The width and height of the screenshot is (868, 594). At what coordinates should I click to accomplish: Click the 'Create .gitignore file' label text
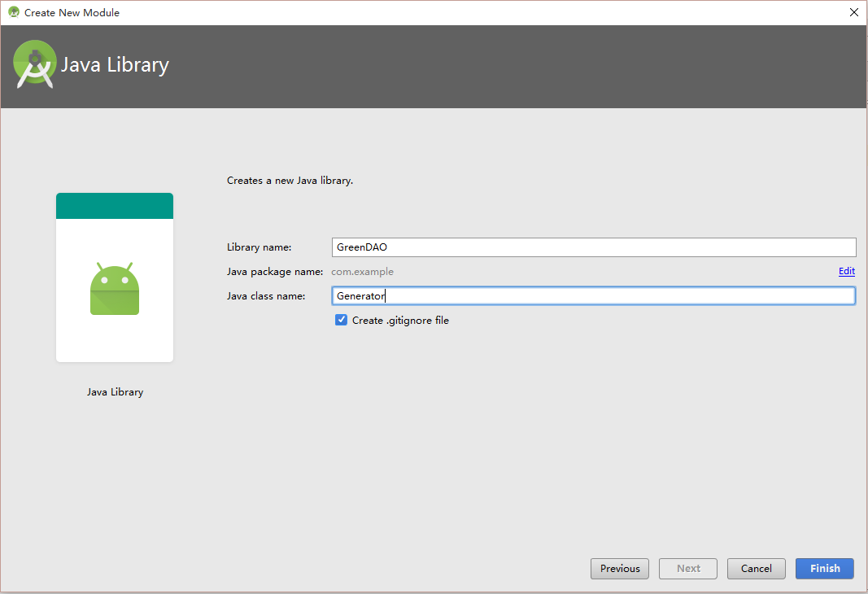(x=400, y=321)
